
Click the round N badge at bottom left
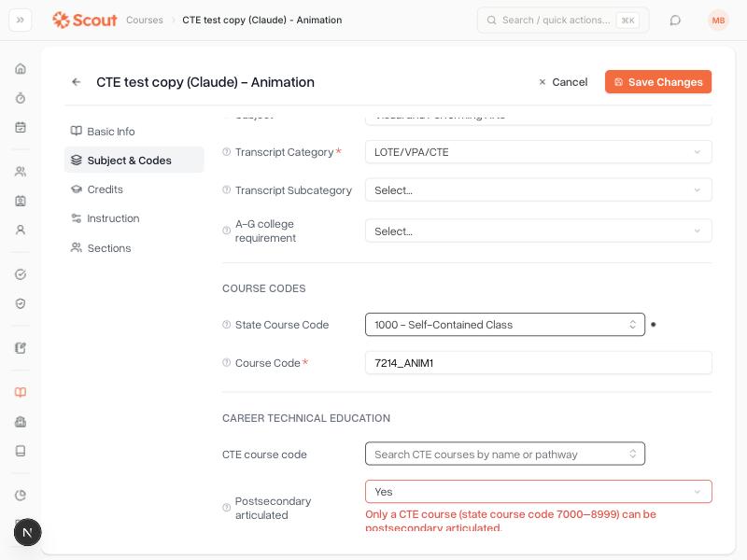tap(28, 532)
